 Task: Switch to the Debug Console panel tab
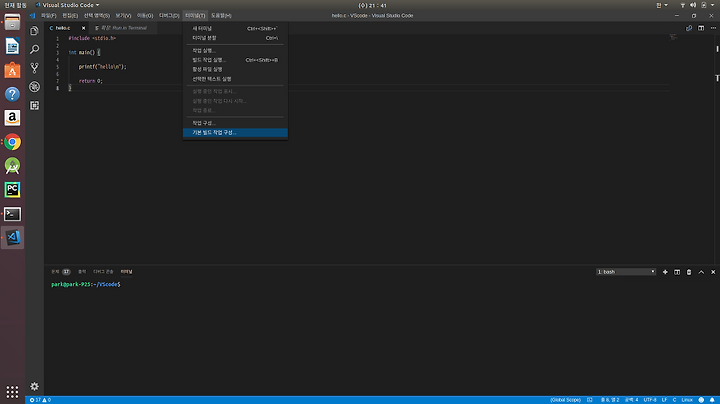(x=103, y=272)
